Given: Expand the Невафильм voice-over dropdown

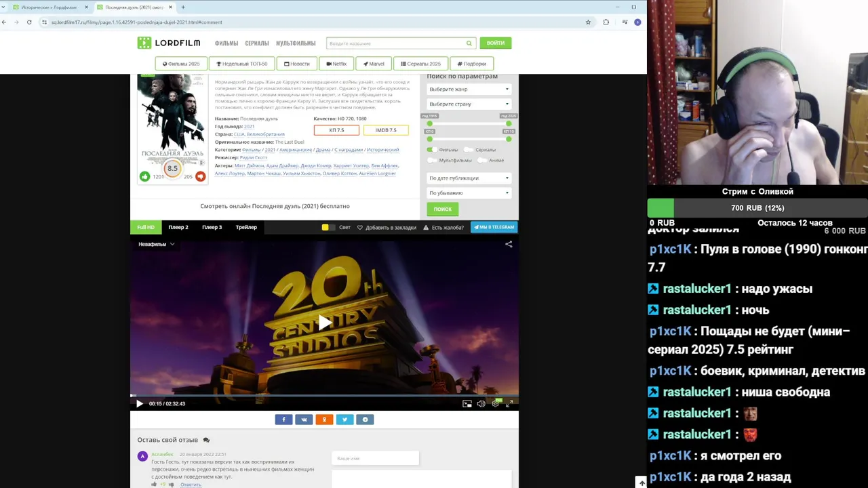Looking at the screenshot, I should click(x=156, y=244).
